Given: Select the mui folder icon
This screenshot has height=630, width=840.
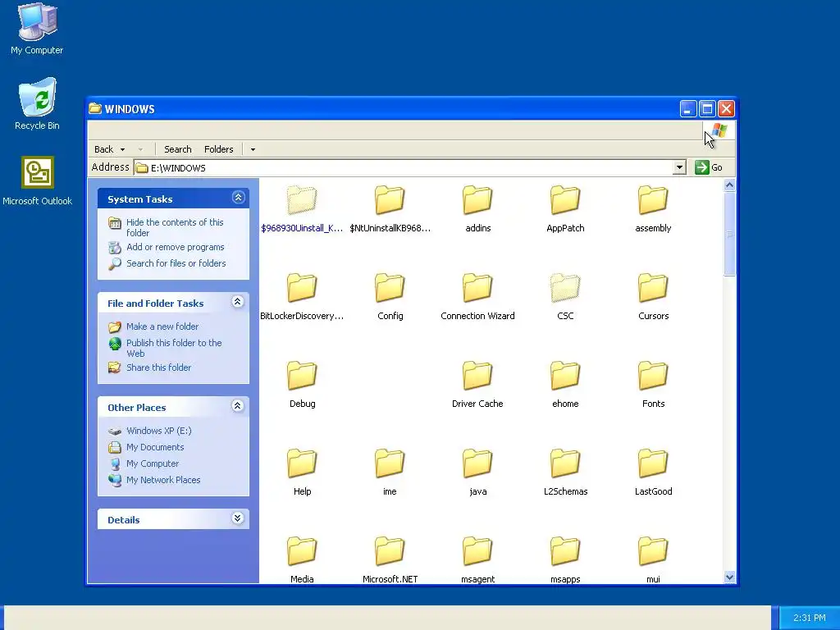Looking at the screenshot, I should pyautogui.click(x=653, y=551).
